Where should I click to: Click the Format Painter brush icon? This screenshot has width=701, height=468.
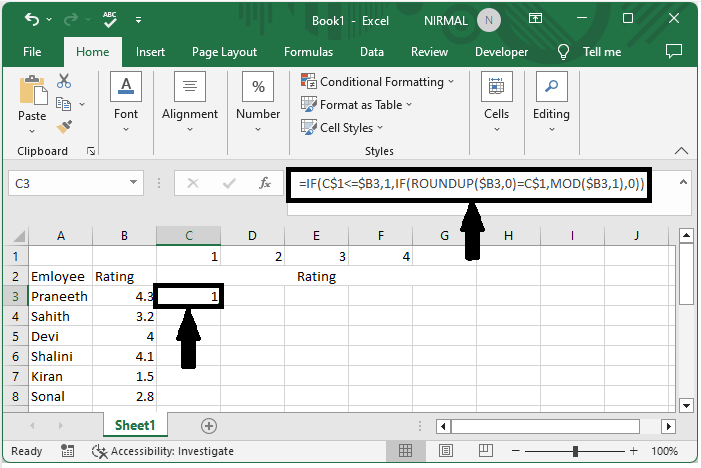[x=64, y=127]
